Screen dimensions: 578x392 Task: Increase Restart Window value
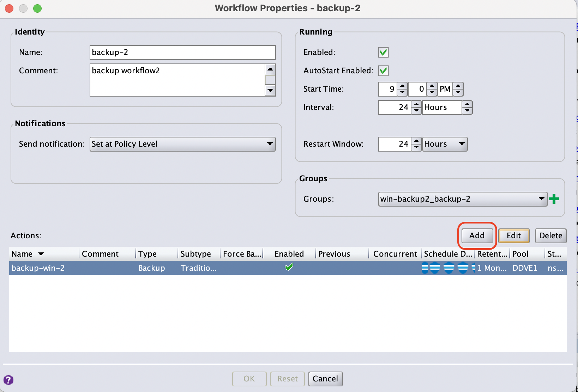(x=417, y=141)
